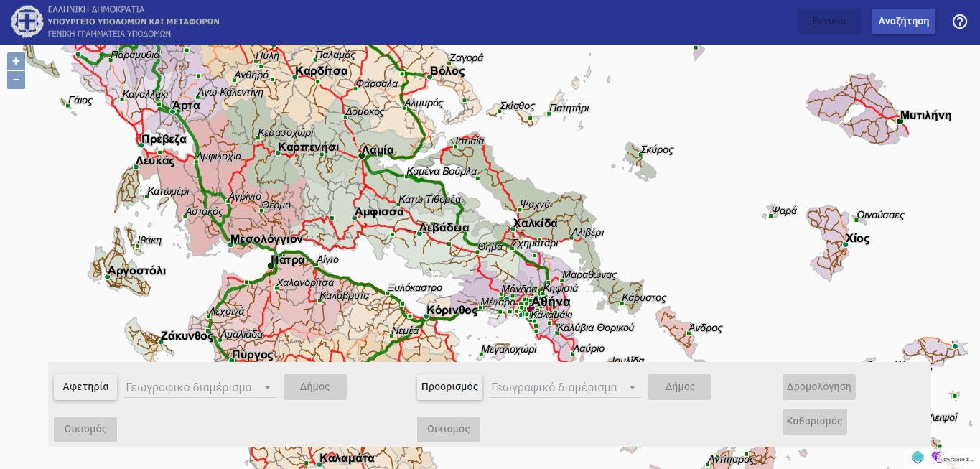This screenshot has width=980, height=469.
Task: Click Δήμος button in Προορισμός row
Action: click(x=679, y=387)
